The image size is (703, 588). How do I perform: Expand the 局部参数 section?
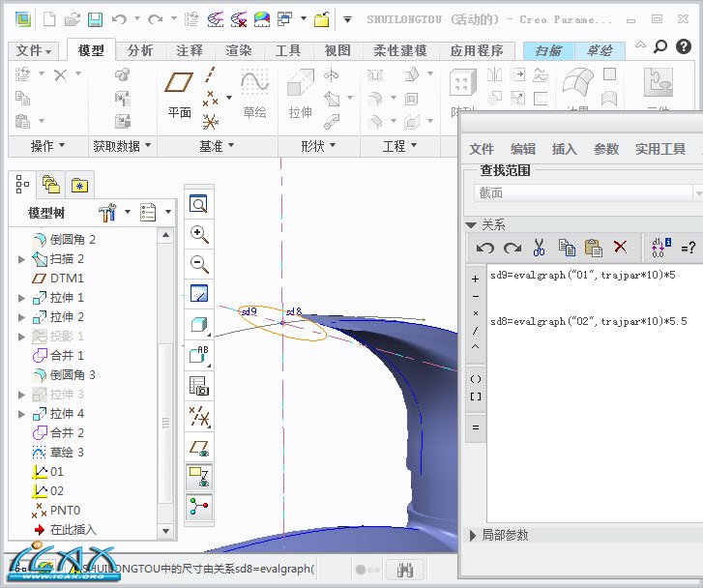pyautogui.click(x=473, y=535)
